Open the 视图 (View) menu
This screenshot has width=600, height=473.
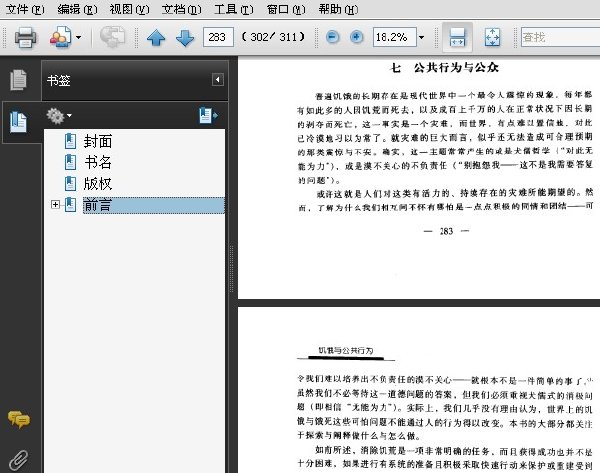pos(129,9)
